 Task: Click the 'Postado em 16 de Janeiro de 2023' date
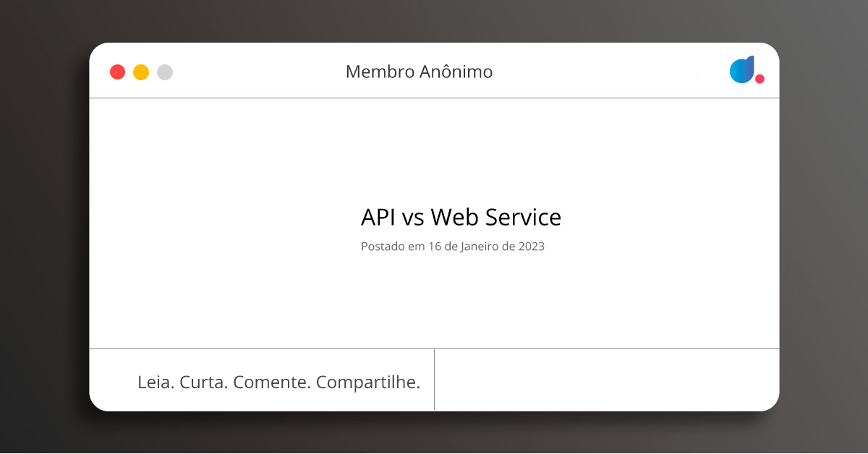pos(453,247)
